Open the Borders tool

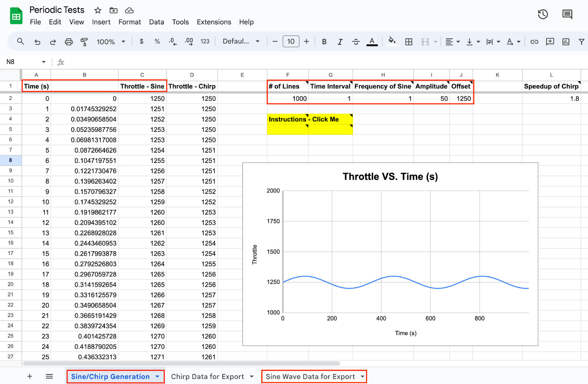point(409,42)
